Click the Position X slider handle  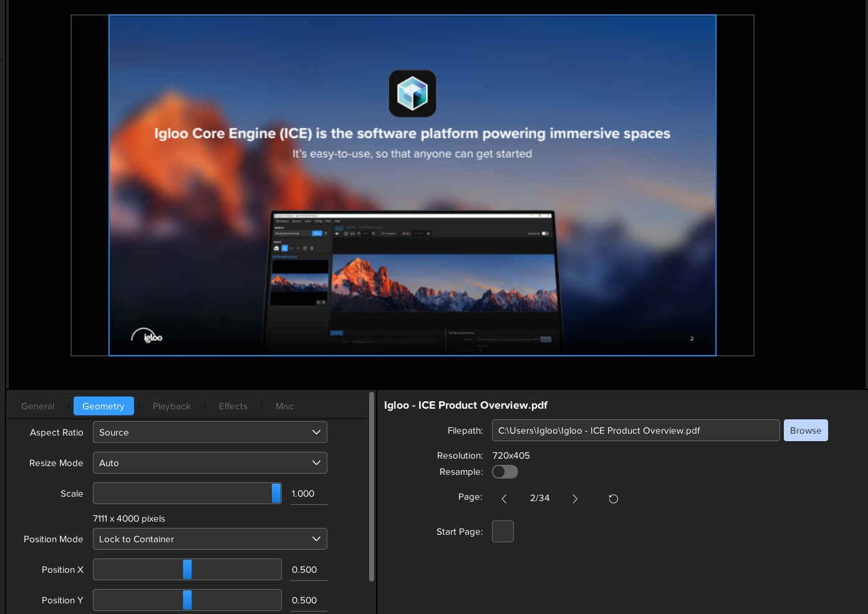187,570
